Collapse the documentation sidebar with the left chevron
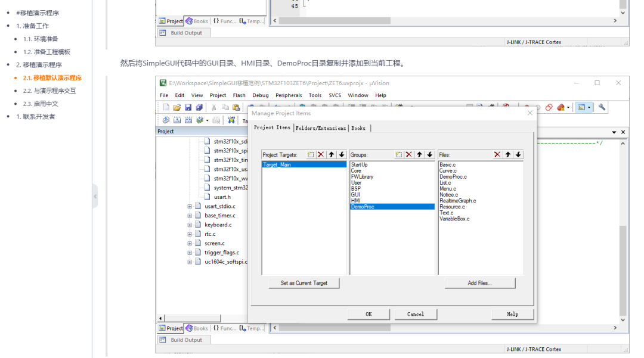The height and width of the screenshot is (358, 644). (x=95, y=195)
